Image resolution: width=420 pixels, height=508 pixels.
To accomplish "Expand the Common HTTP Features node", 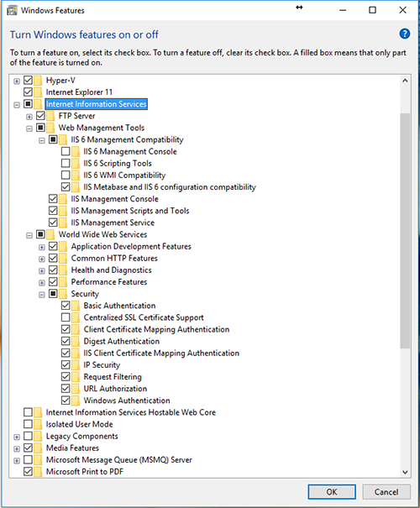I will 42,259.
